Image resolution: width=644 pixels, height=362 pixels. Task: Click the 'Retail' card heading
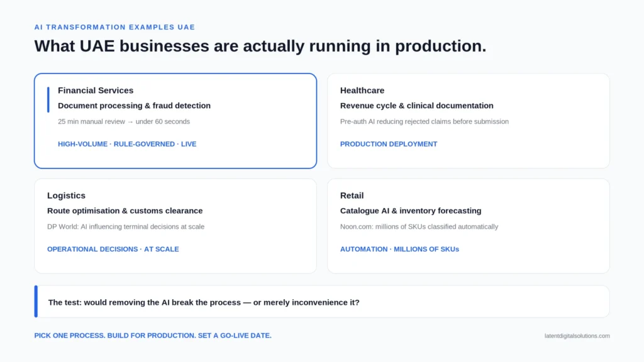352,195
